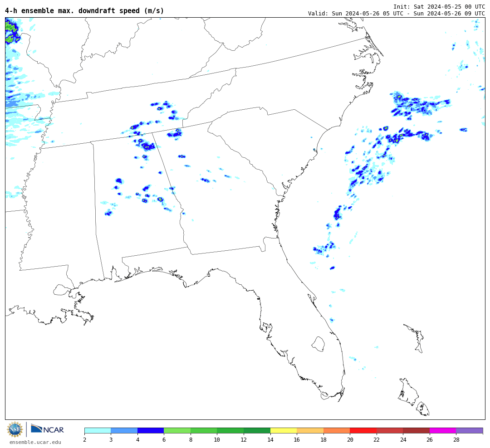This screenshot has width=490, height=448.
Task: Click the colorbar tick label '24'
Action: pos(403,439)
